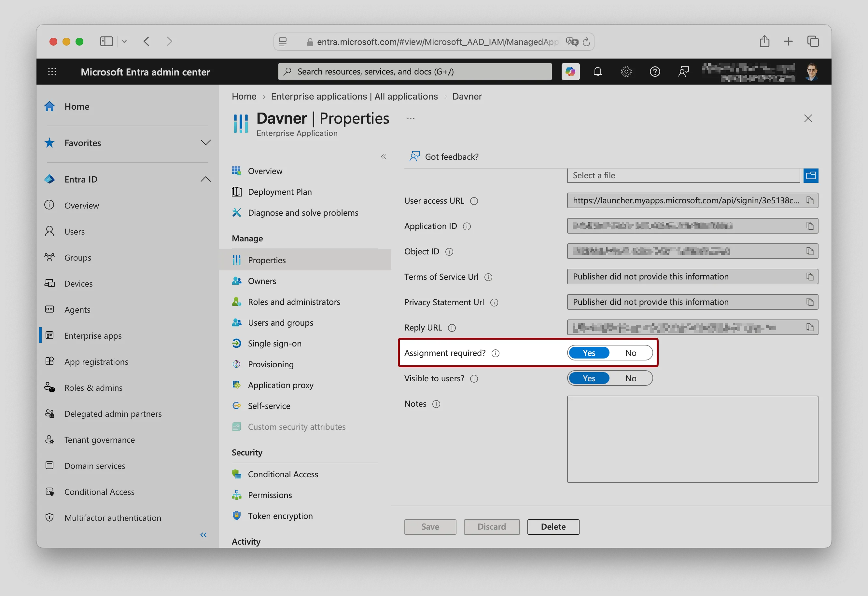Collapse the Entra ID section
Image resolution: width=868 pixels, height=596 pixels.
[205, 179]
